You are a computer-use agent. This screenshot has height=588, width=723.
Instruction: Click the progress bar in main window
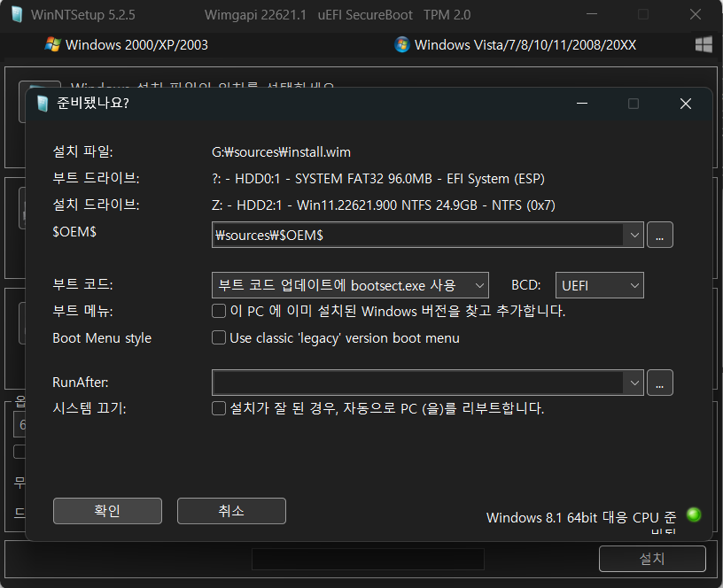pos(368,559)
